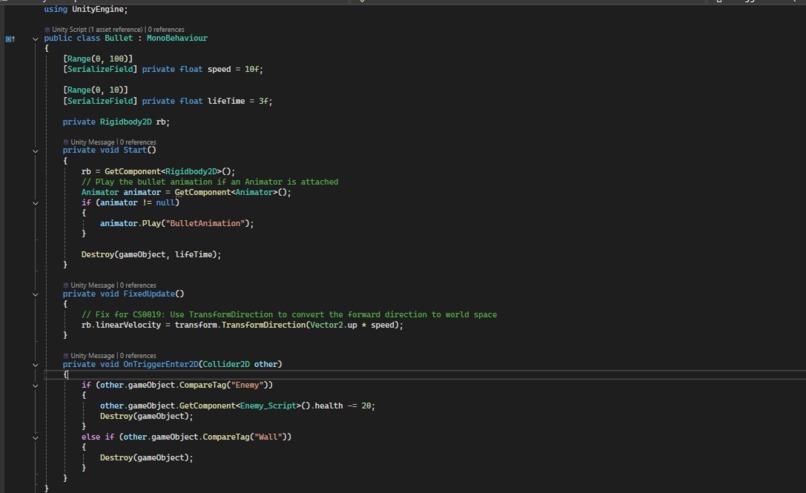Click 'linearVelocity' in FixedUpdate
Viewport: 806px width, 493px height.
coord(128,325)
